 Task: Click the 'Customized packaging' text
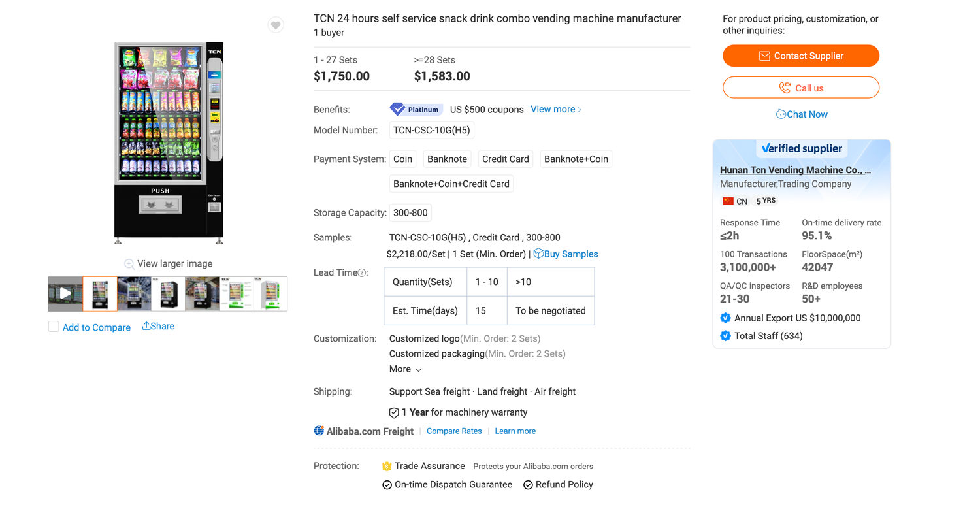(437, 353)
